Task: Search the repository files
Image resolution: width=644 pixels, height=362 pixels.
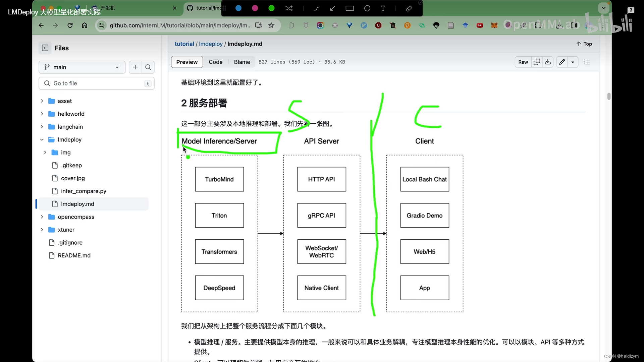Action: 148,67
